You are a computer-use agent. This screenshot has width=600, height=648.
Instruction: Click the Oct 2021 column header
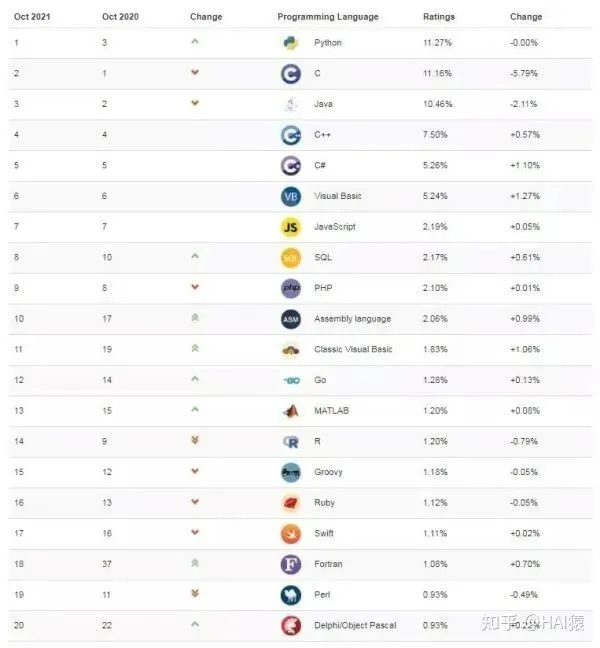pos(32,17)
